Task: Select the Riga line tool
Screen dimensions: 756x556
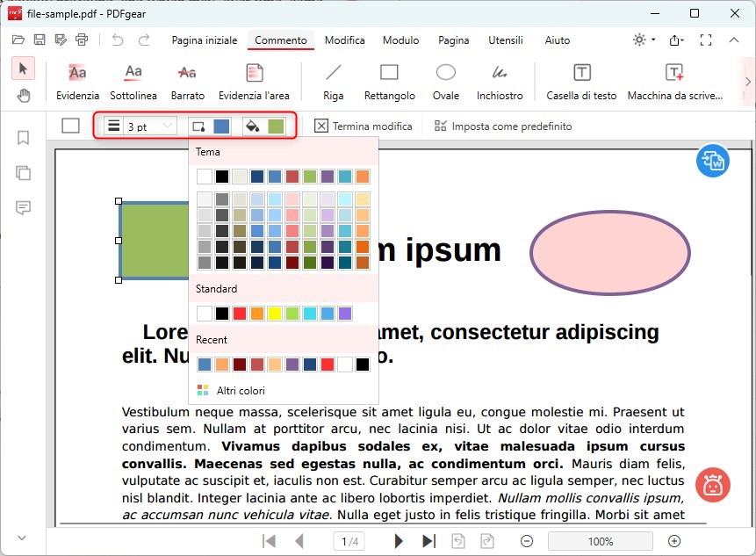Action: [333, 80]
